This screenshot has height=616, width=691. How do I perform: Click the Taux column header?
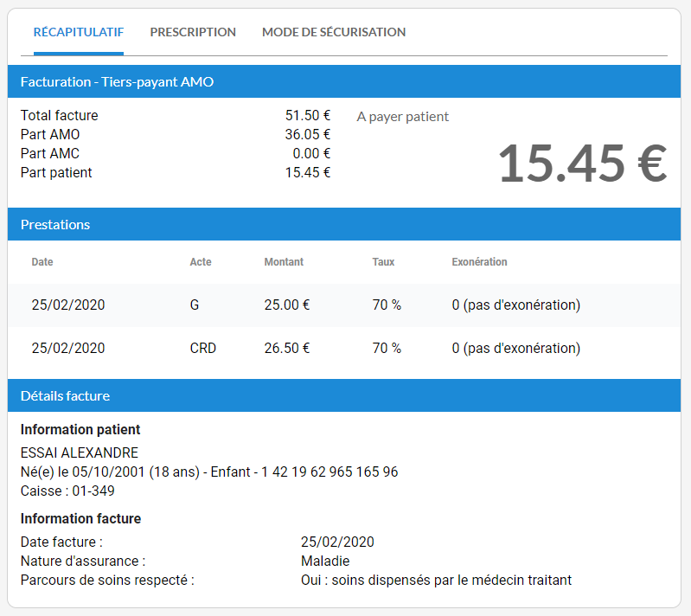383,262
